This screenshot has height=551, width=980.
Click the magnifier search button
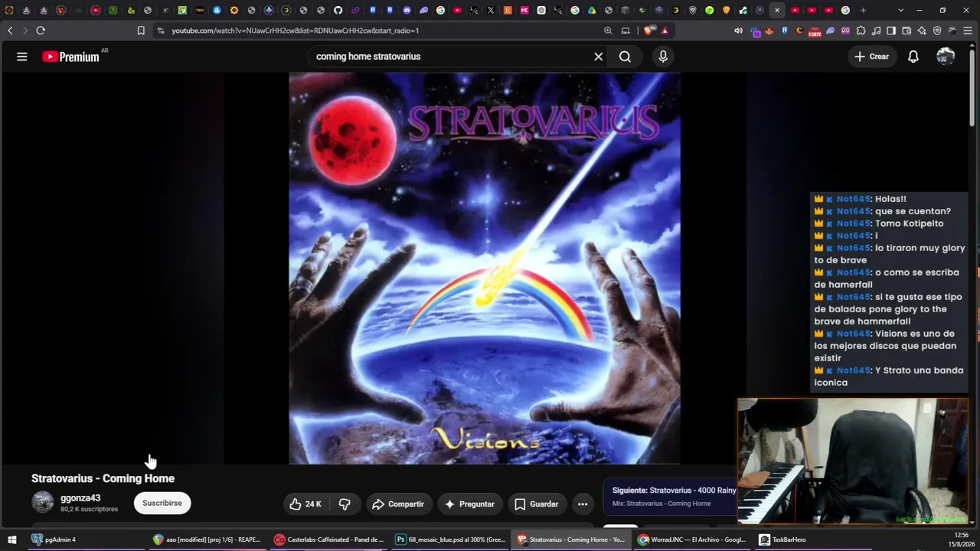coord(625,57)
